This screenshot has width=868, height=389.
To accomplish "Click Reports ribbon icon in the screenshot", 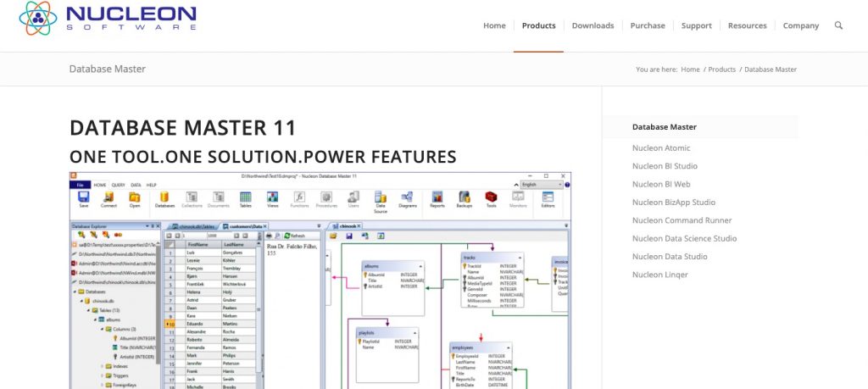I will pos(437,200).
